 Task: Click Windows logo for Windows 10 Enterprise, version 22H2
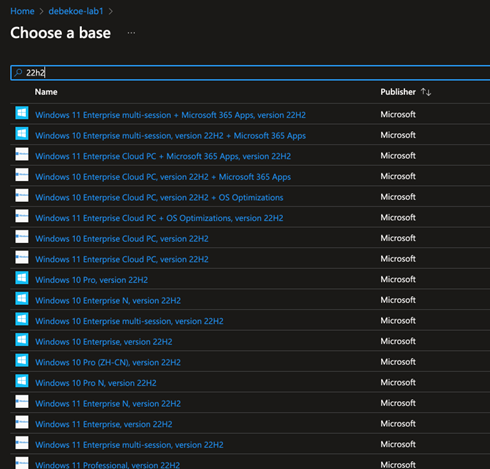[x=22, y=340]
